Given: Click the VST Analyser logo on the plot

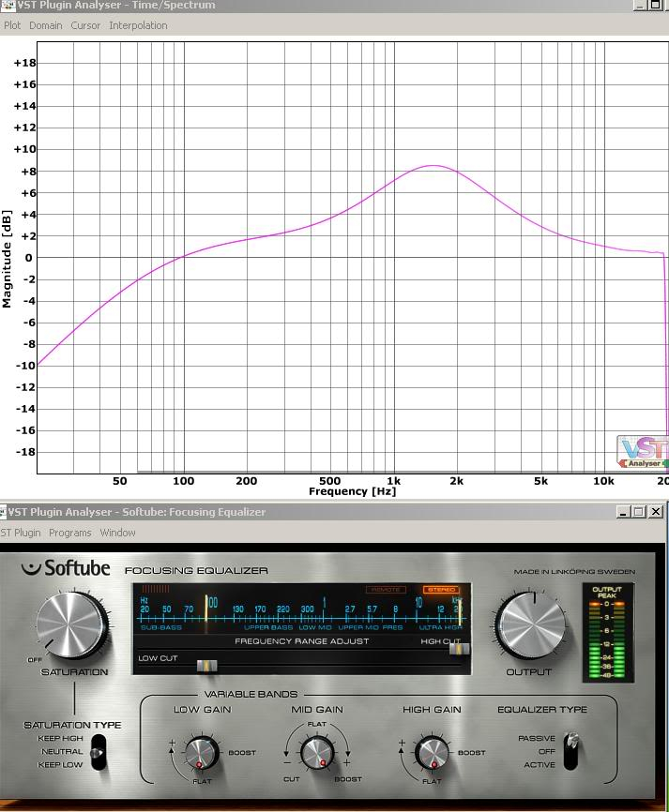Looking at the screenshot, I should click(x=643, y=452).
